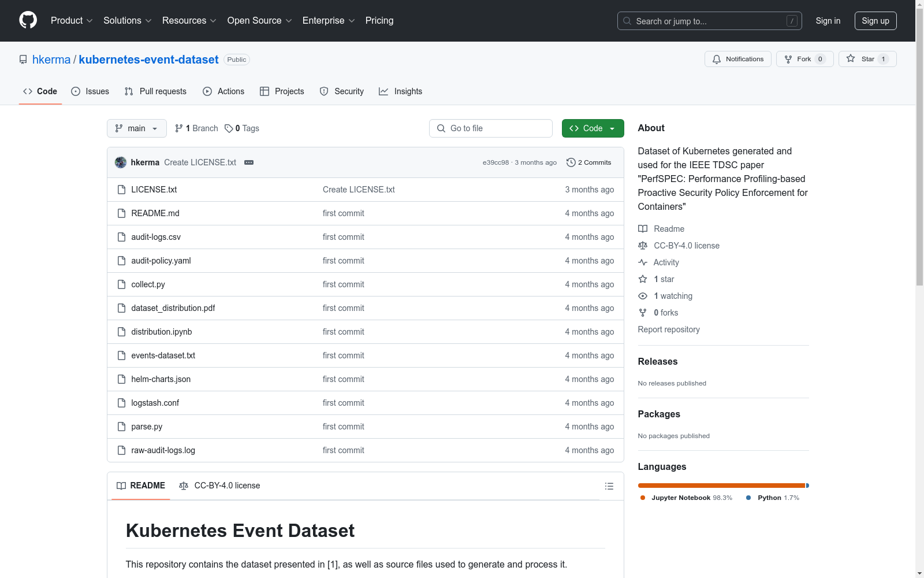The image size is (924, 578).
Task: Click the file icon beside helm-charts.json
Action: coord(121,379)
